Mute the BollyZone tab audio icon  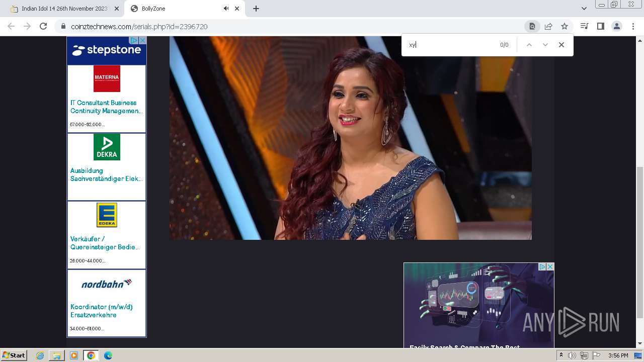[x=226, y=9]
